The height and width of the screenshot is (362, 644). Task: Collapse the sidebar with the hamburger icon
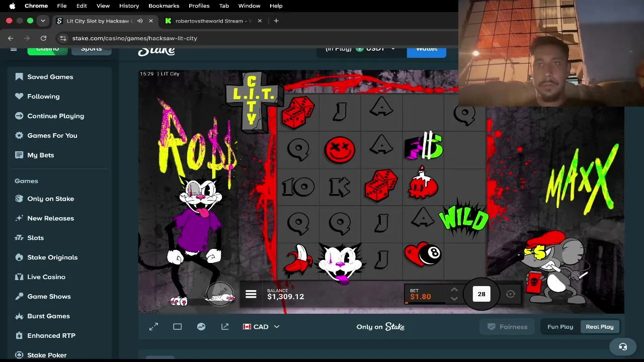click(14, 49)
